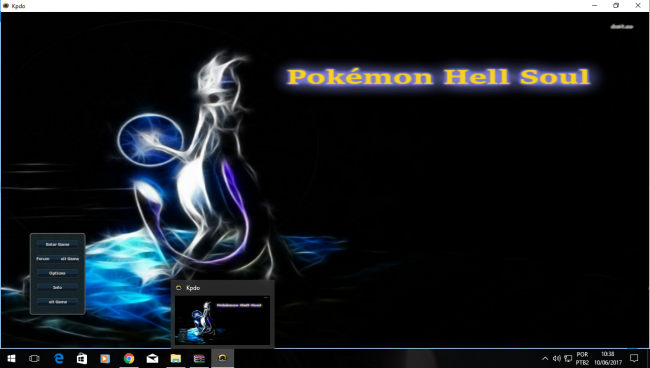
Task: Open File Explorer from the taskbar
Action: point(176,358)
